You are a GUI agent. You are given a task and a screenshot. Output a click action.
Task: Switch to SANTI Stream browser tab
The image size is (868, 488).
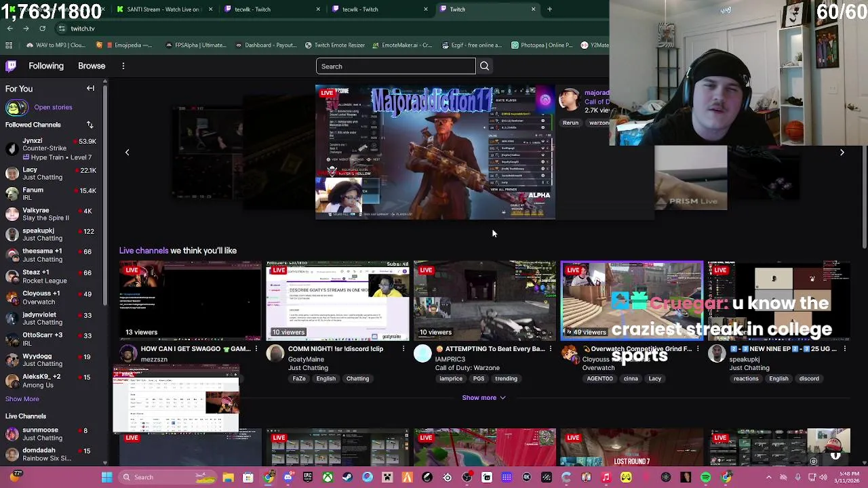click(x=163, y=9)
